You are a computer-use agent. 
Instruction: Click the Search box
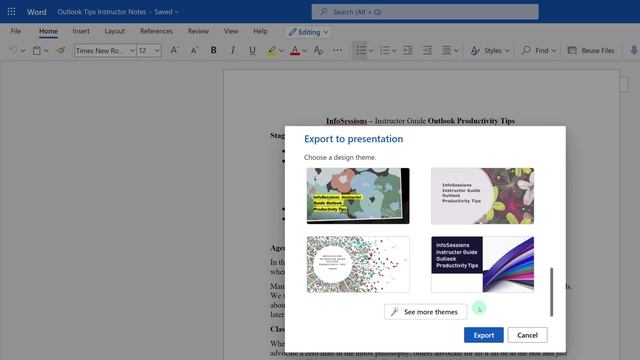click(425, 12)
